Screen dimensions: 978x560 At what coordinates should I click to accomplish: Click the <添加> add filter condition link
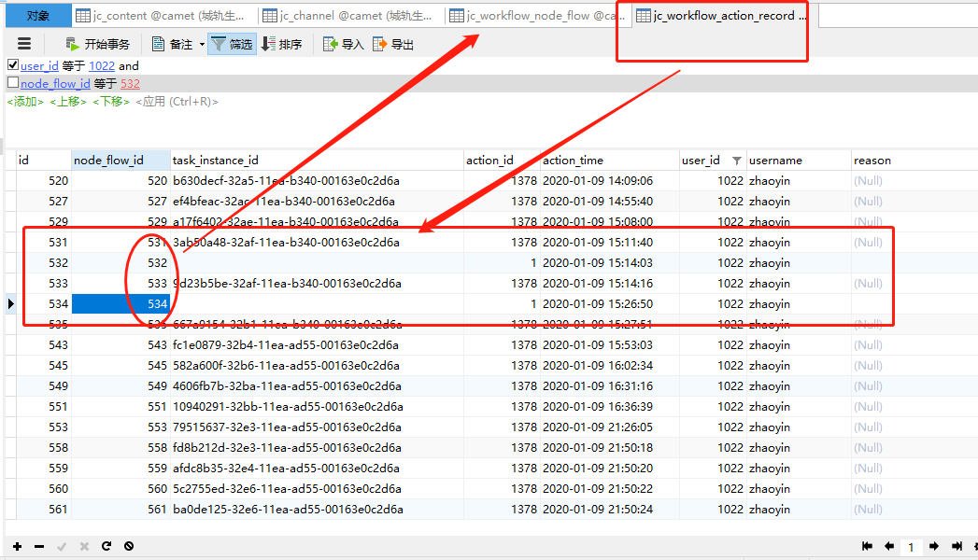(25, 102)
